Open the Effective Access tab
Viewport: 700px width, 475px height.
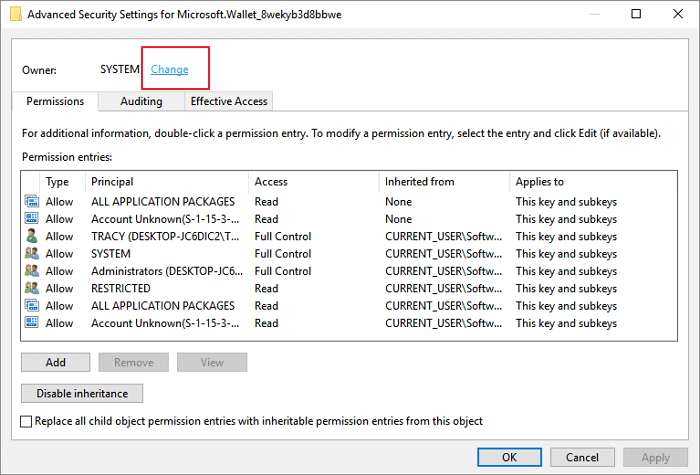coord(230,101)
